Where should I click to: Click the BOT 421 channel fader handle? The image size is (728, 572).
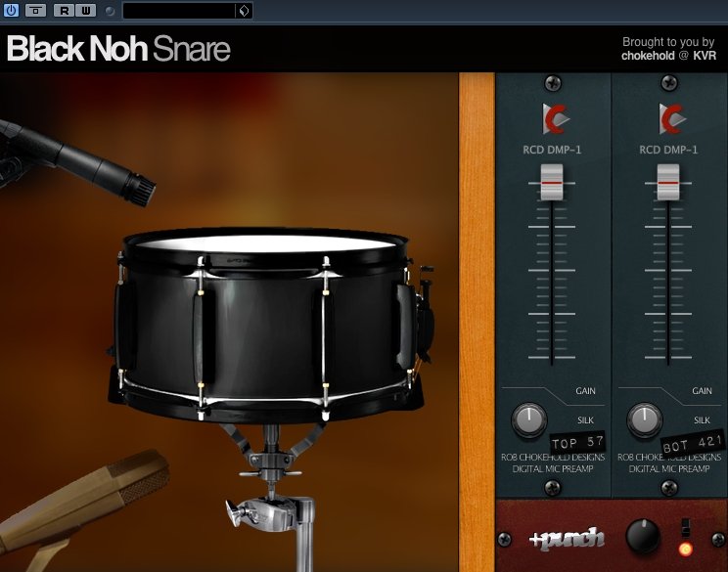click(x=668, y=183)
